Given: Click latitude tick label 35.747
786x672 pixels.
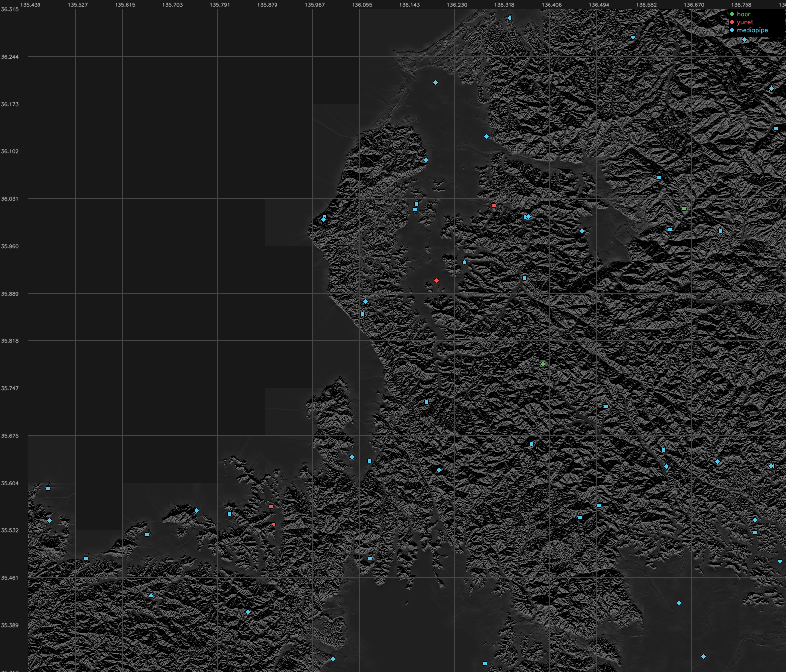Looking at the screenshot, I should point(10,388).
